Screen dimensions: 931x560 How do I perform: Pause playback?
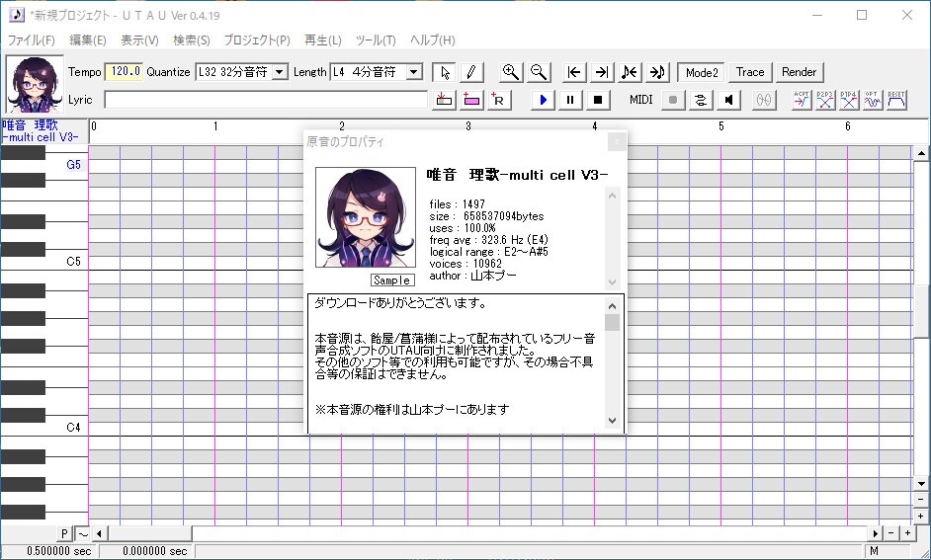click(x=570, y=100)
